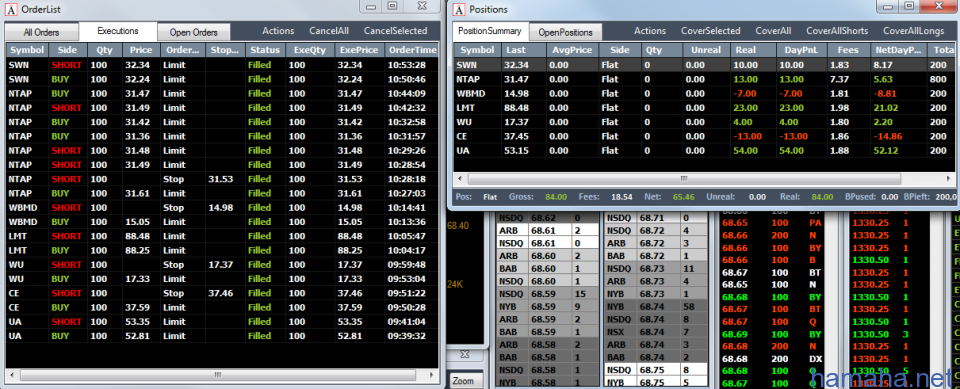
Task: Select NTAP row in Positions summary
Action: click(x=705, y=79)
